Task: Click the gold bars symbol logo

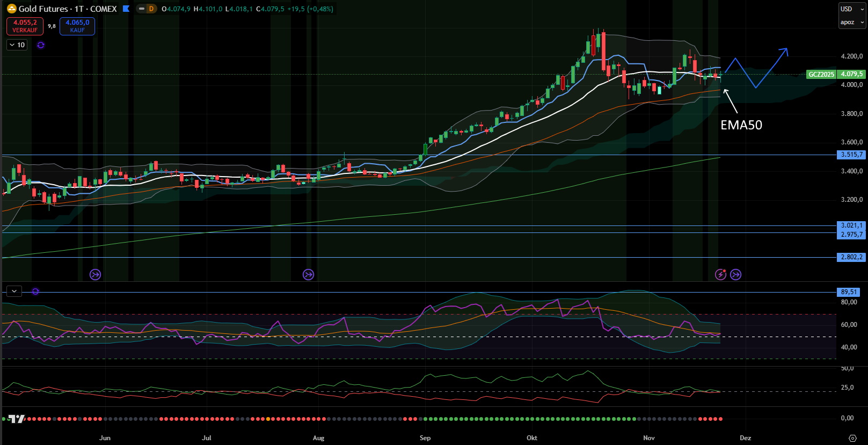Action: click(x=11, y=9)
